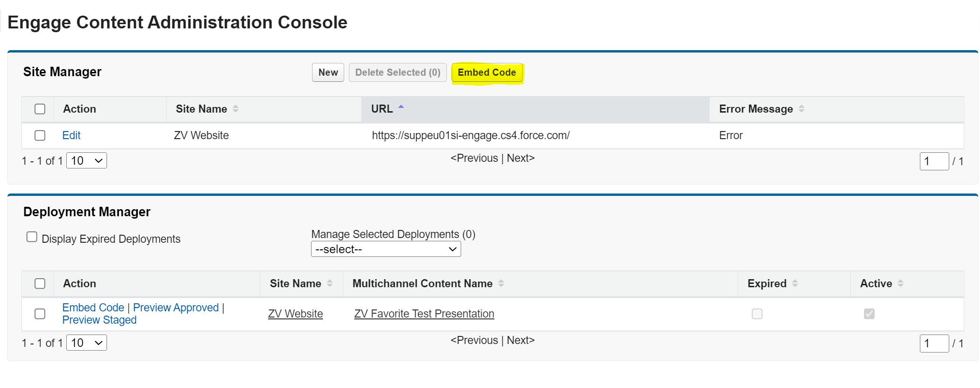This screenshot has width=980, height=388.
Task: Enable Display Expired Deployments
Action: click(32, 237)
